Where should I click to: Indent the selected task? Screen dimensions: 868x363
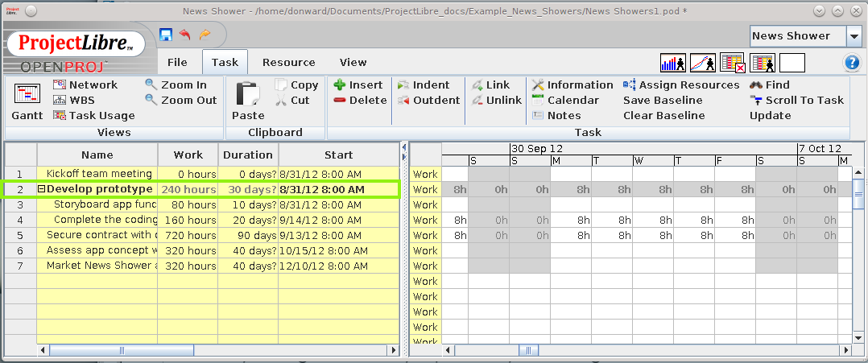pyautogui.click(x=424, y=85)
